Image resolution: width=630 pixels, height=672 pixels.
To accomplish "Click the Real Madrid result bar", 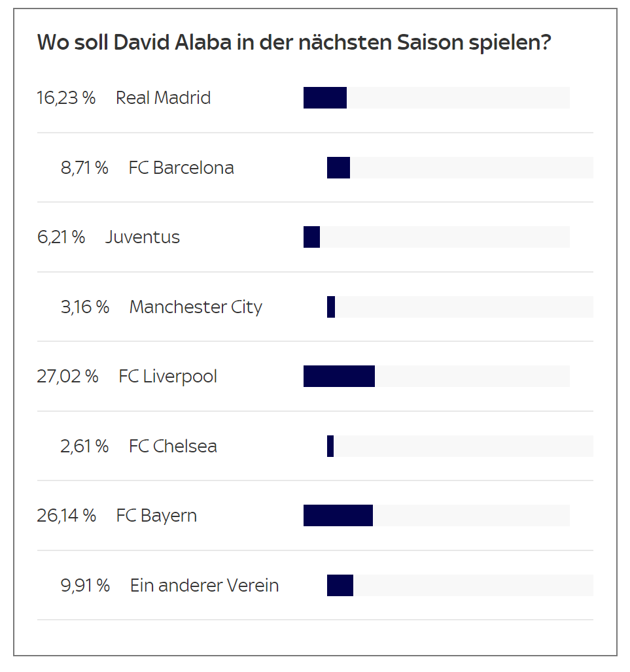I will point(436,97).
